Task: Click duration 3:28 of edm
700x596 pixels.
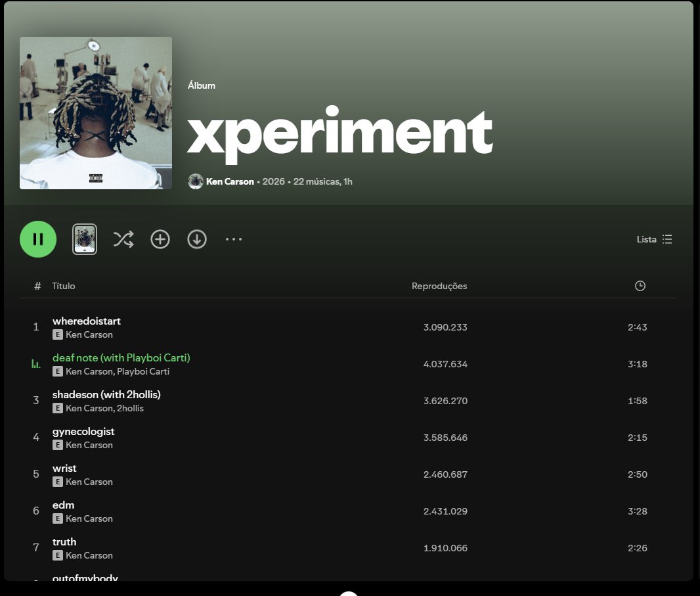Action: [638, 511]
